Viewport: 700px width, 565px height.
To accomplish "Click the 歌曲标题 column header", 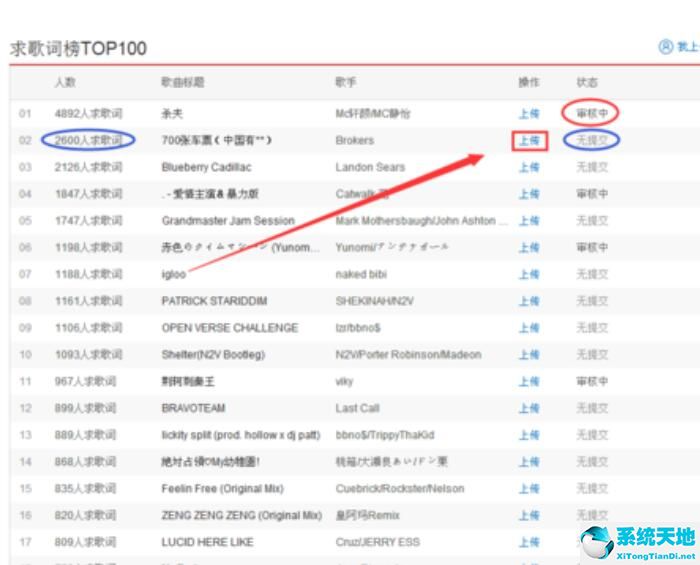I will click(x=183, y=82).
